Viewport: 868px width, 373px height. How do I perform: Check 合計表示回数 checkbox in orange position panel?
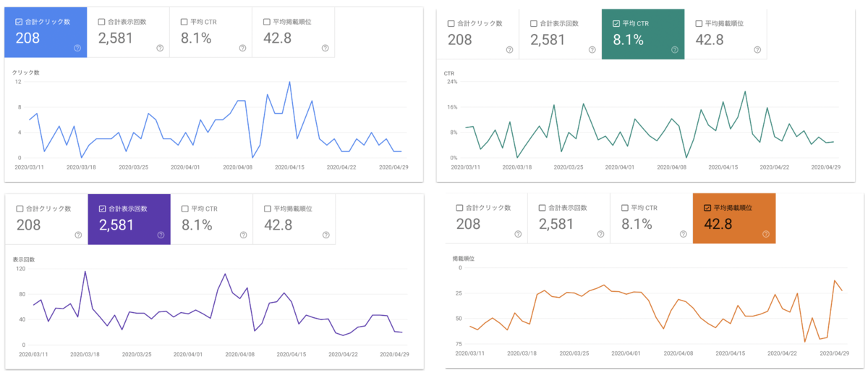tap(542, 207)
